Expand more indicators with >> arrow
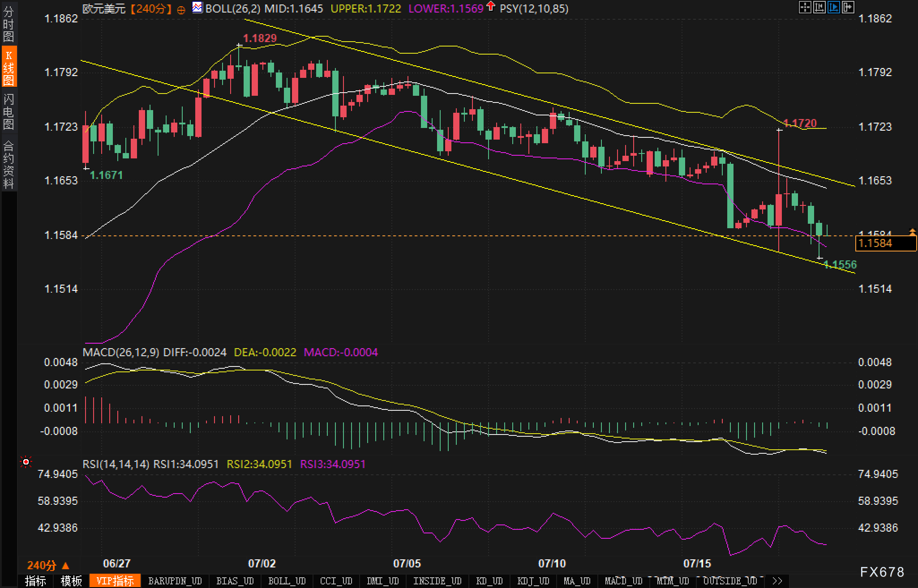The image size is (918, 588). 777,581
